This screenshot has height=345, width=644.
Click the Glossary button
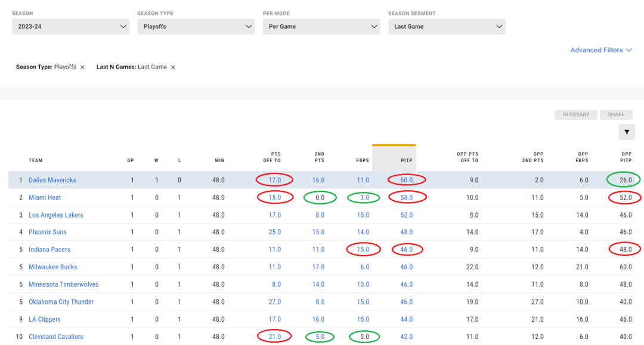[x=575, y=114]
